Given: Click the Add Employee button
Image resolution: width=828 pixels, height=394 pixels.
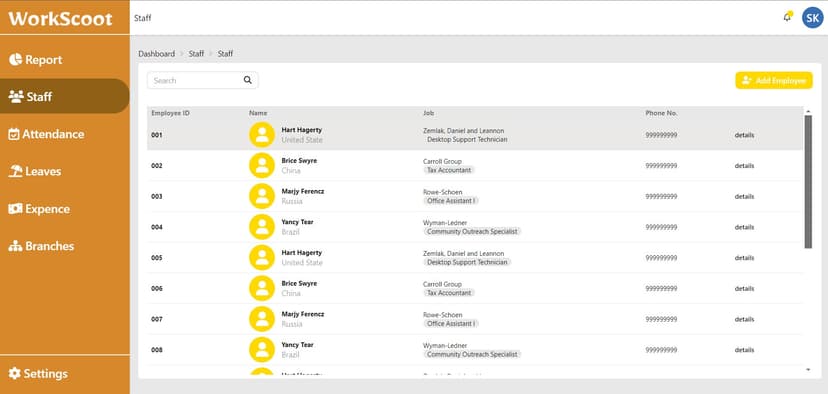Looking at the screenshot, I should [774, 80].
